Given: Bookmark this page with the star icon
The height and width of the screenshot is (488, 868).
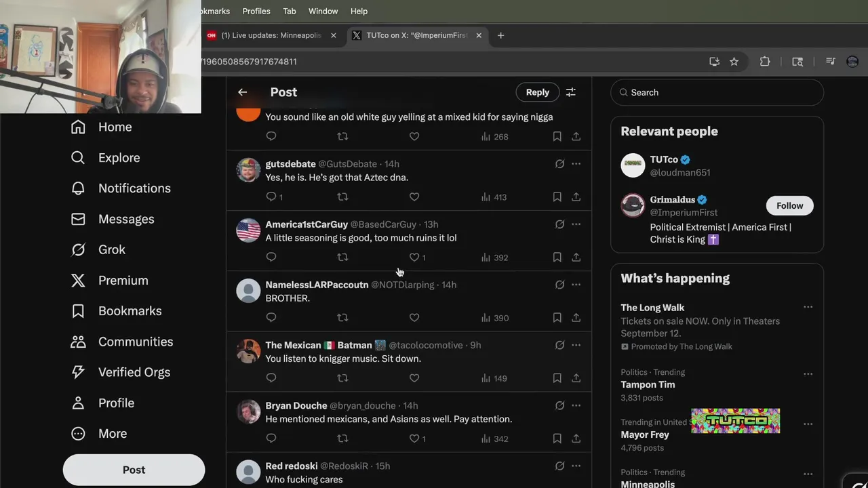Looking at the screenshot, I should [x=734, y=62].
